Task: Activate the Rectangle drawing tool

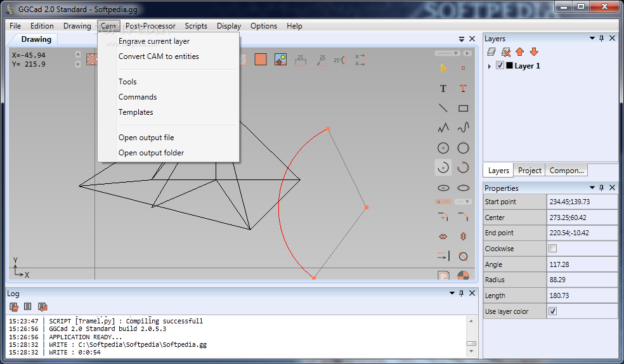Action: click(463, 108)
